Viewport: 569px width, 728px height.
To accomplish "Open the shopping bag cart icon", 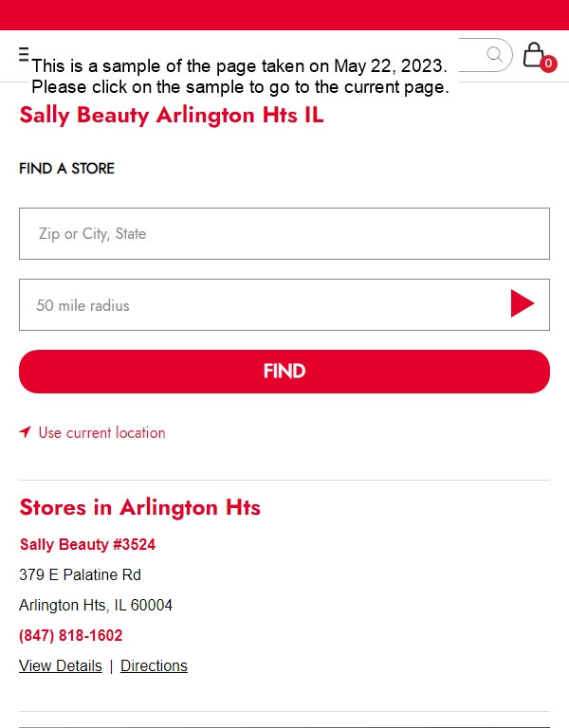I will [x=534, y=55].
